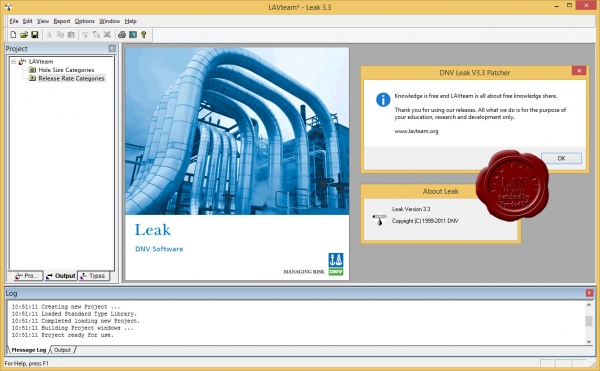Select Hole Size Categories in project tree
Screen dimensions: 600x371
click(66, 70)
